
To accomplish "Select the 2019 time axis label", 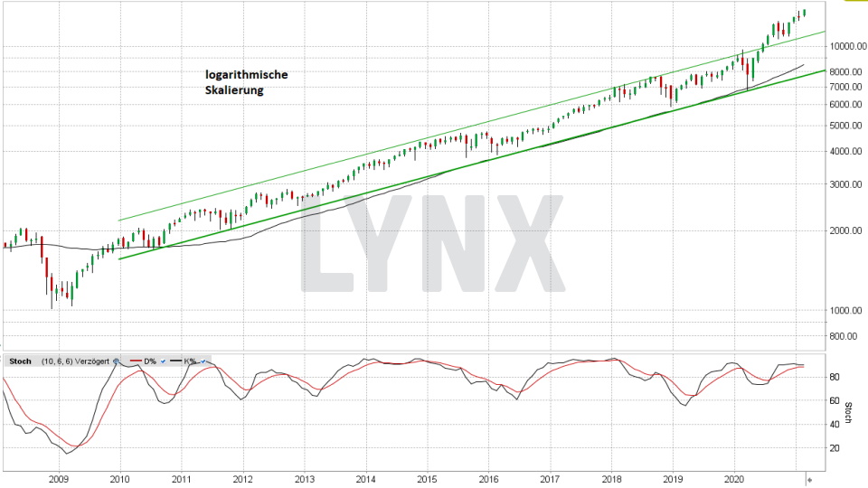I will [x=673, y=479].
